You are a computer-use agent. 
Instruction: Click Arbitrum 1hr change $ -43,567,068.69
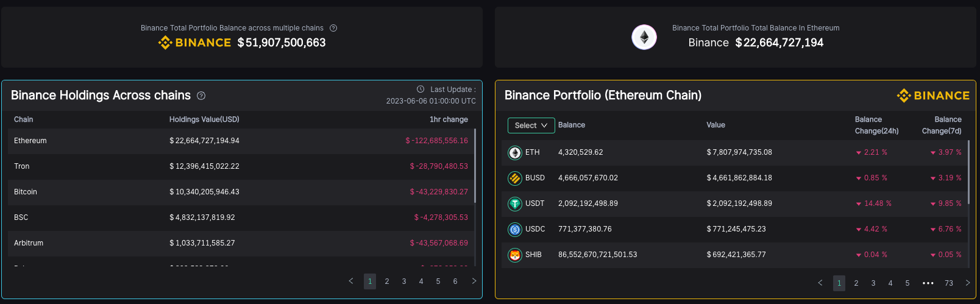point(439,243)
